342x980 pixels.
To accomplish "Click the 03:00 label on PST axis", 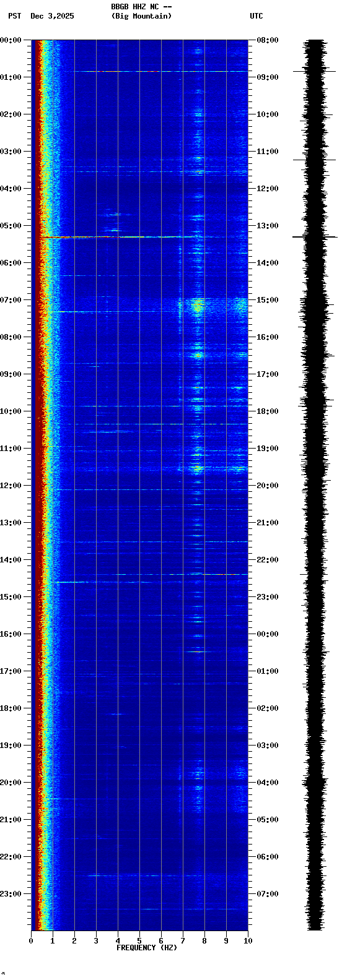I will pos(11,152).
